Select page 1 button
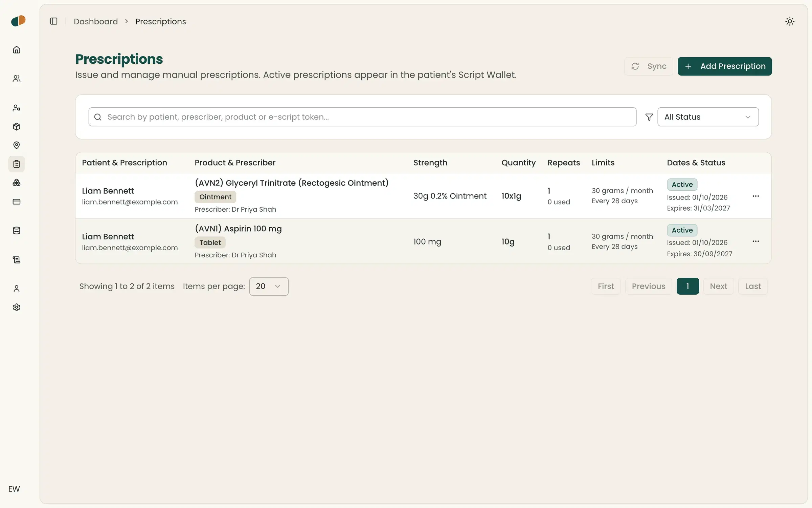This screenshot has width=812, height=508. [x=687, y=286]
